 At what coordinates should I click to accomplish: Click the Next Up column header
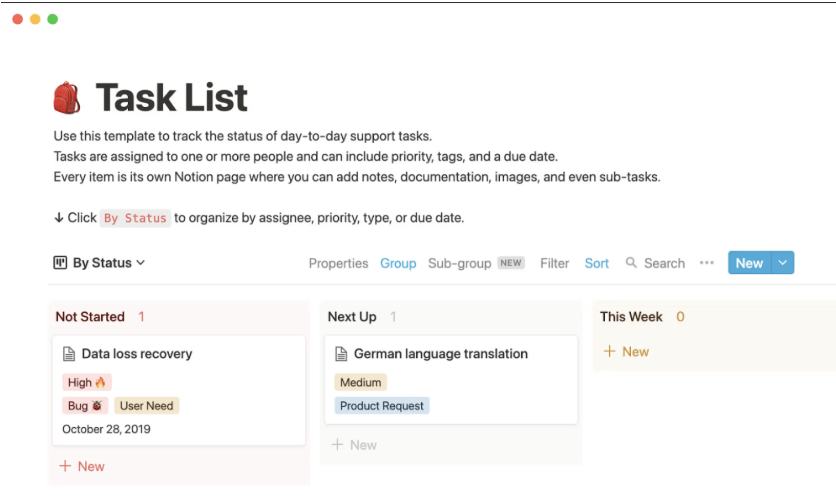pos(352,317)
